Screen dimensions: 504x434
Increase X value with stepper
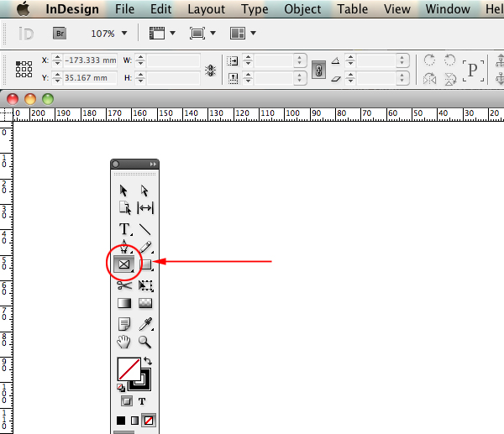57,57
